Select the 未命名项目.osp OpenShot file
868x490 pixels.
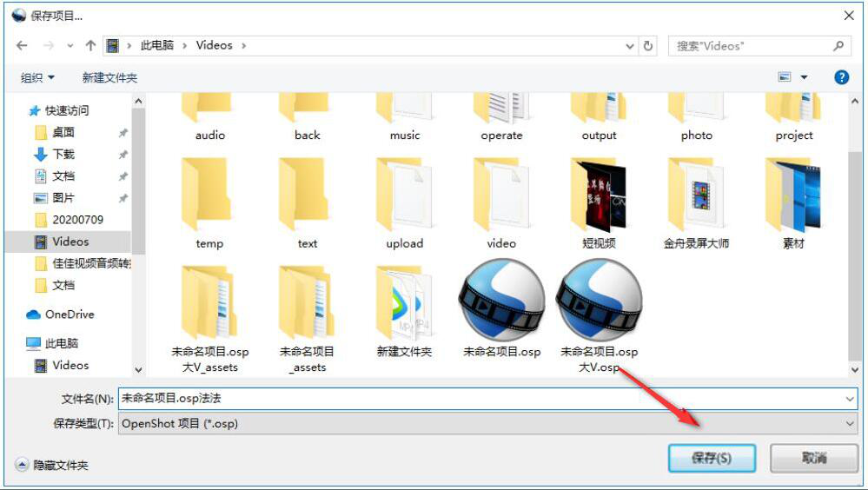pos(501,309)
